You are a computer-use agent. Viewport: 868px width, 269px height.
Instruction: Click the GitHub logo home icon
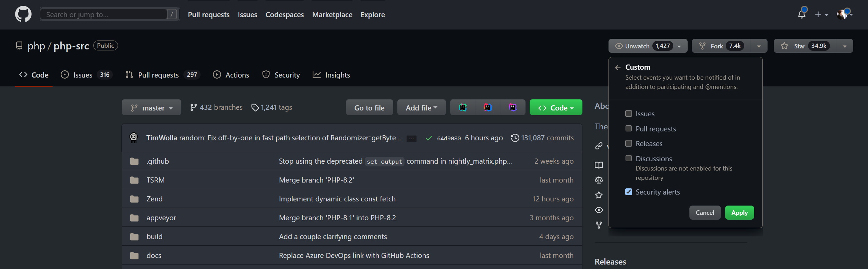[x=23, y=14]
